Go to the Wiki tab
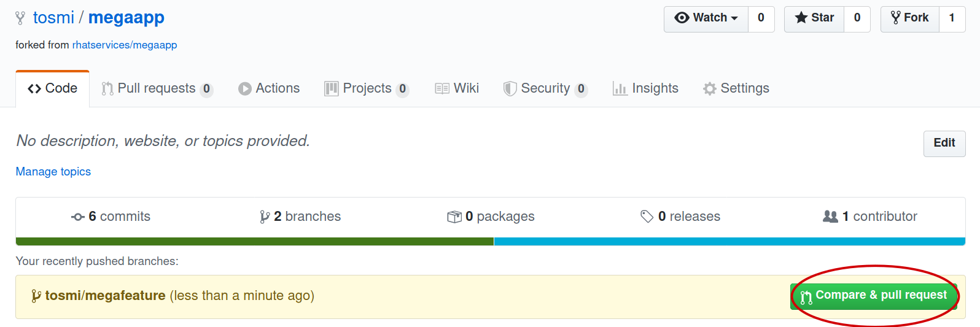 pos(457,88)
